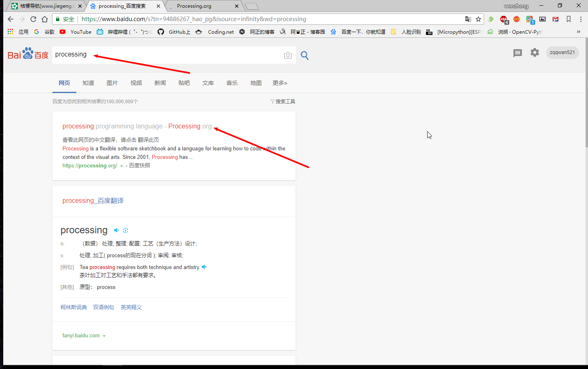
Task: Open a new browser tab
Action: tap(252, 6)
